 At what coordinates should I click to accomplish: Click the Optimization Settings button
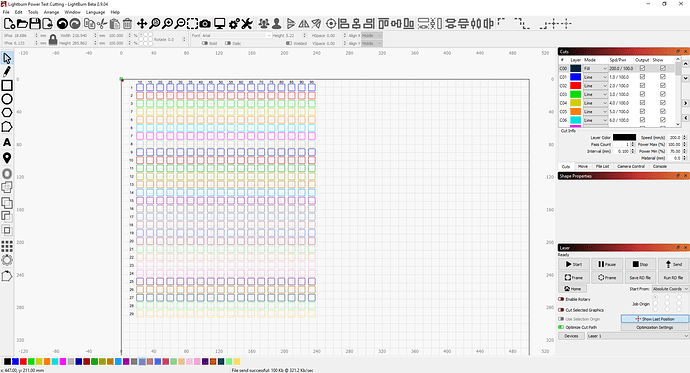[x=654, y=327]
